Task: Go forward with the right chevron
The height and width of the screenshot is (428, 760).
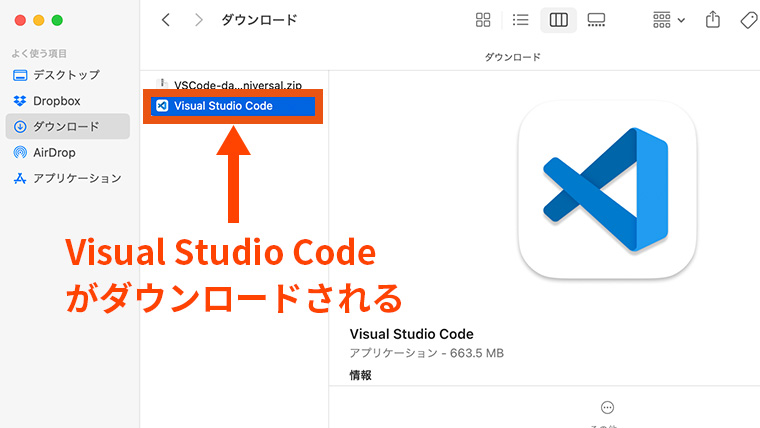Action: [199, 20]
